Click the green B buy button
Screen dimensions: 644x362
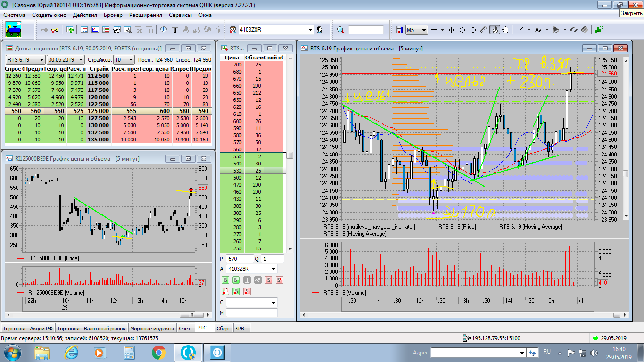(225, 280)
